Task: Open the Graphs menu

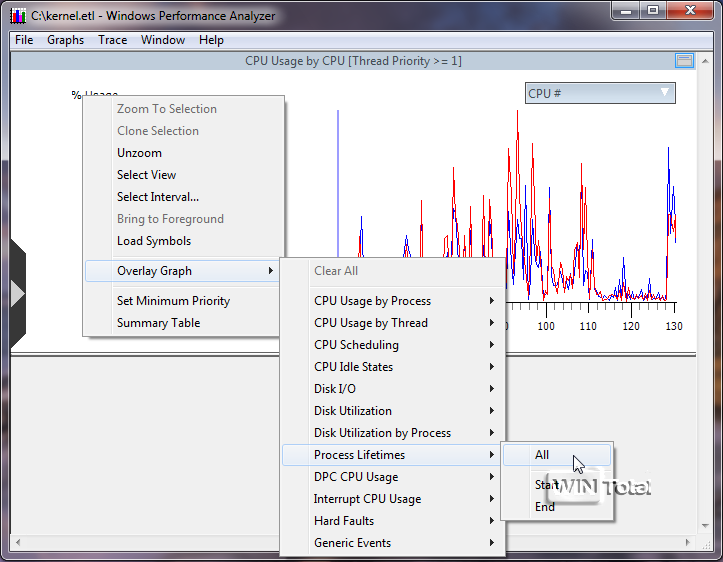Action: tap(66, 40)
